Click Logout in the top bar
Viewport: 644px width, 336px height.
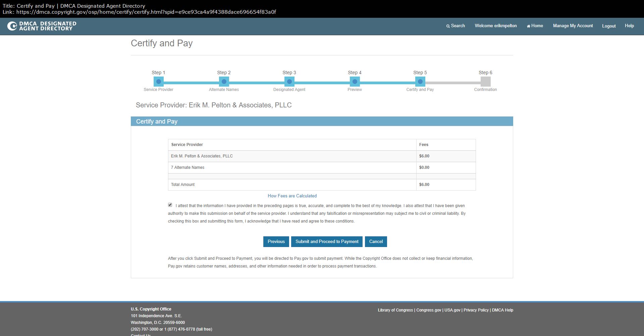pos(609,26)
